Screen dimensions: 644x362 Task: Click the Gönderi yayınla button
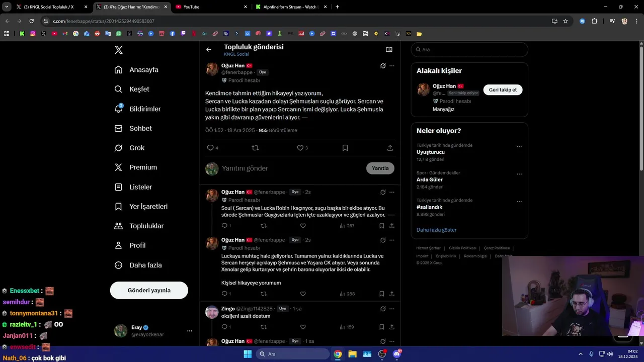click(149, 290)
